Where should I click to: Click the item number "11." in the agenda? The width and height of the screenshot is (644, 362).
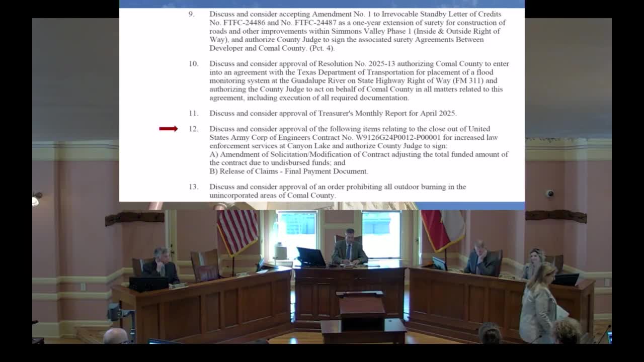point(194,114)
